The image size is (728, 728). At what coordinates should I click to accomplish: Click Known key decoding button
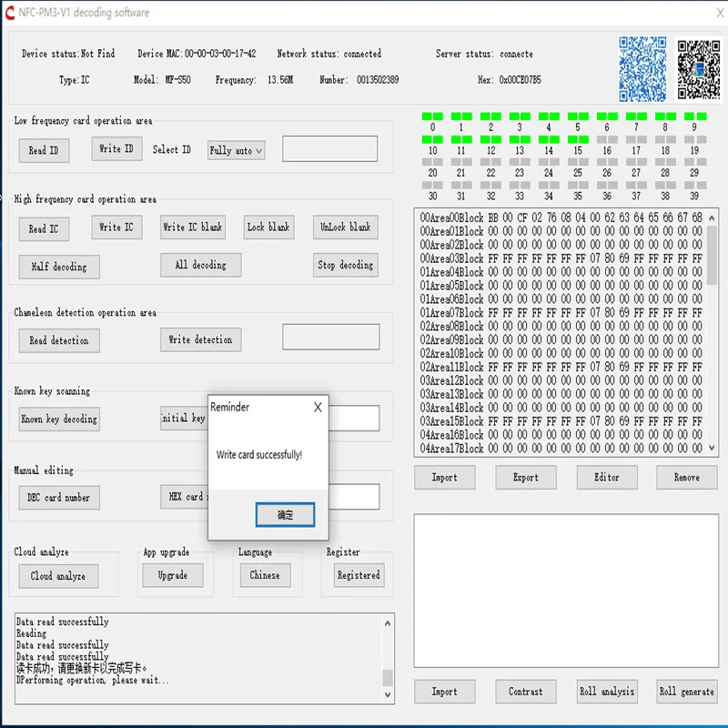coord(59,420)
